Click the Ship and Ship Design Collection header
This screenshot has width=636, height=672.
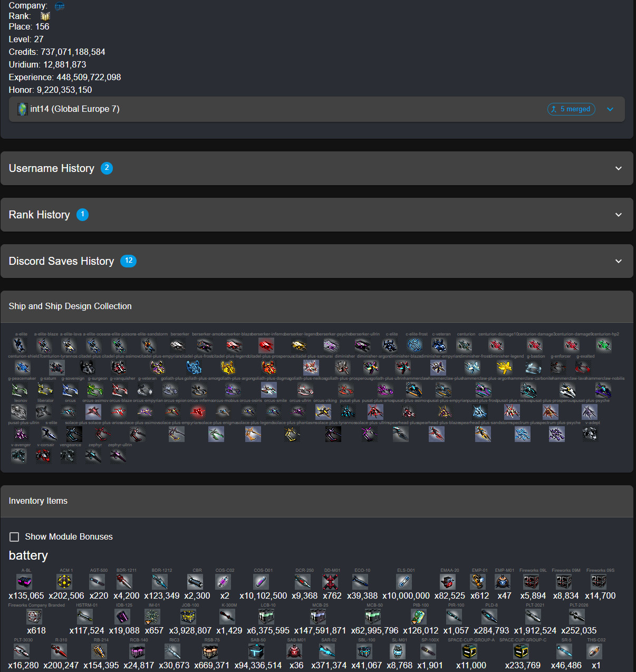(x=316, y=306)
